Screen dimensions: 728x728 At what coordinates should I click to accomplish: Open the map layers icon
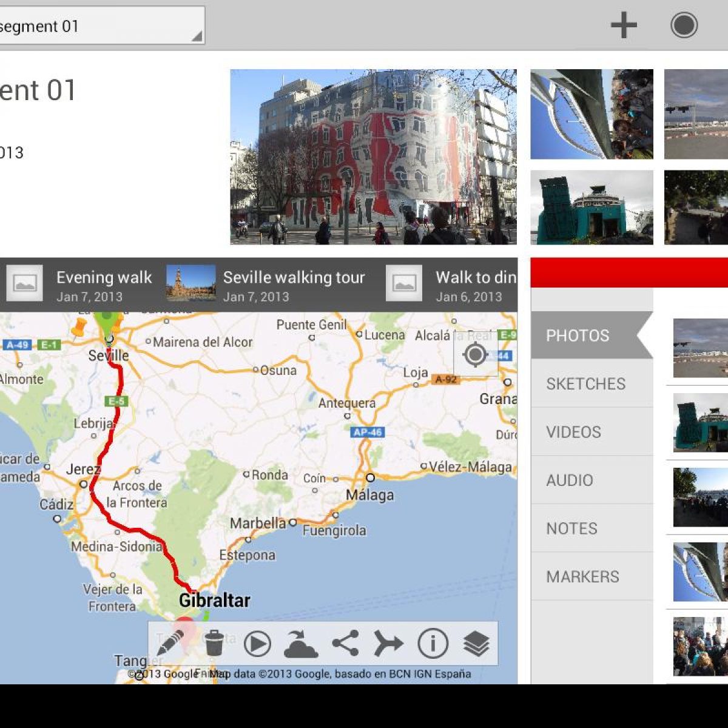tap(476, 644)
